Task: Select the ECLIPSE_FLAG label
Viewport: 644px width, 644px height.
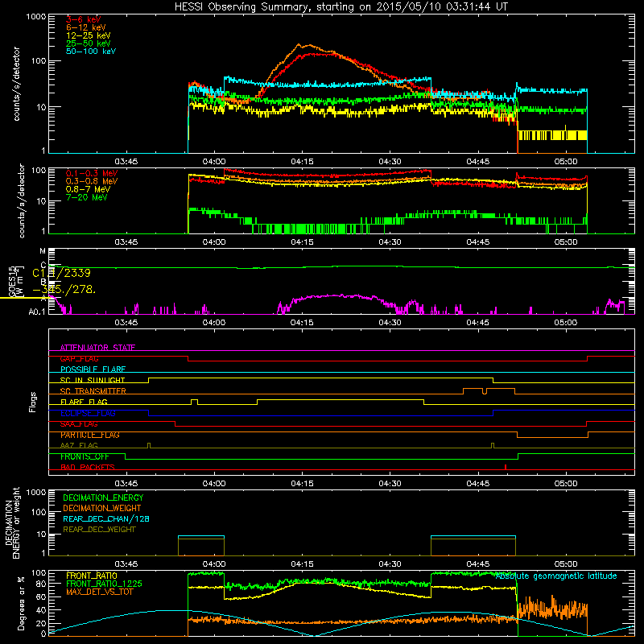Action: click(x=88, y=413)
